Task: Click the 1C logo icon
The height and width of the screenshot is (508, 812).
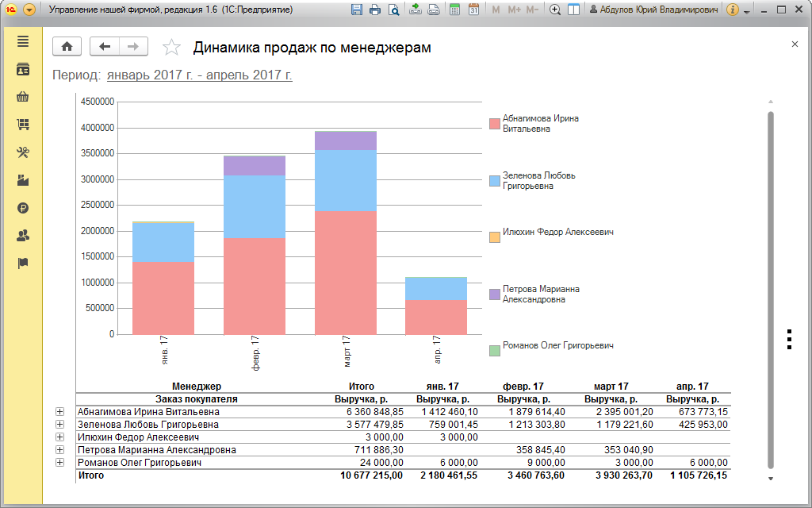Action: coord(11,10)
